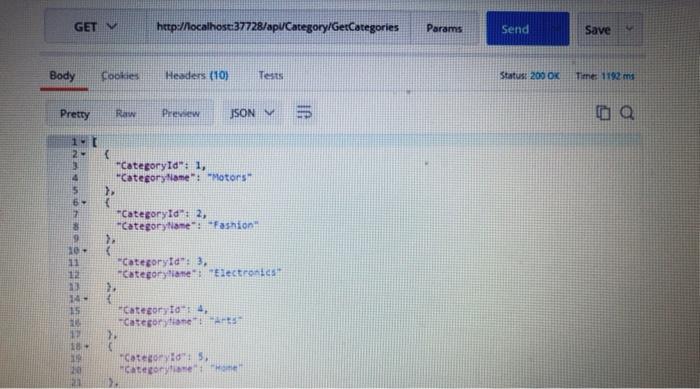700x389 pixels.
Task: Click the "Fashion" value
Action: [x=233, y=226]
